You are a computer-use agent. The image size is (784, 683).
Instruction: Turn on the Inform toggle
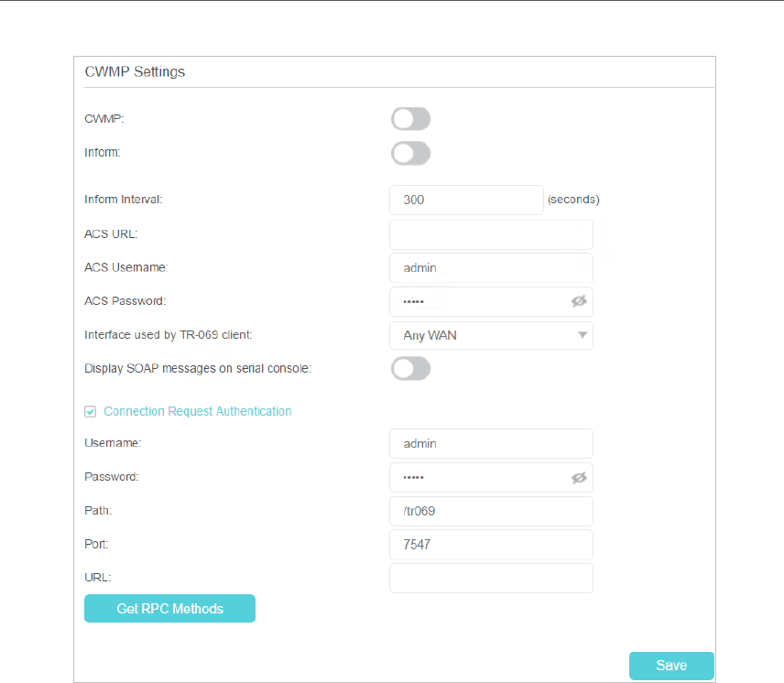[x=410, y=153]
